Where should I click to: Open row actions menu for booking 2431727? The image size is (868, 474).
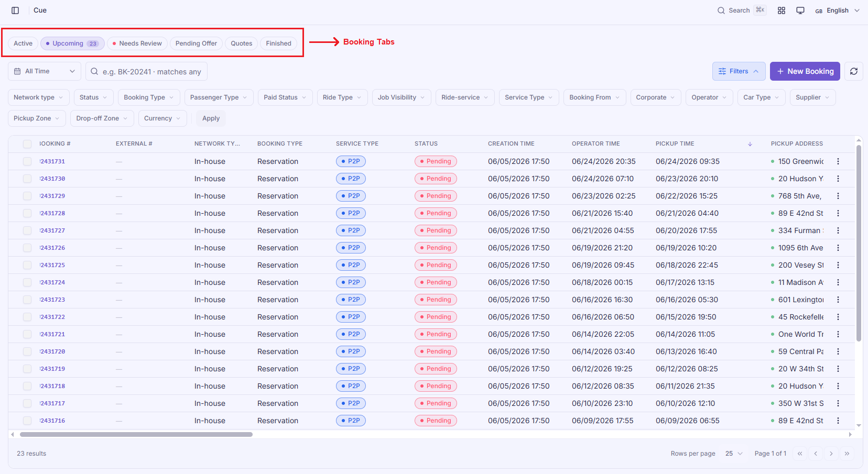(x=838, y=230)
